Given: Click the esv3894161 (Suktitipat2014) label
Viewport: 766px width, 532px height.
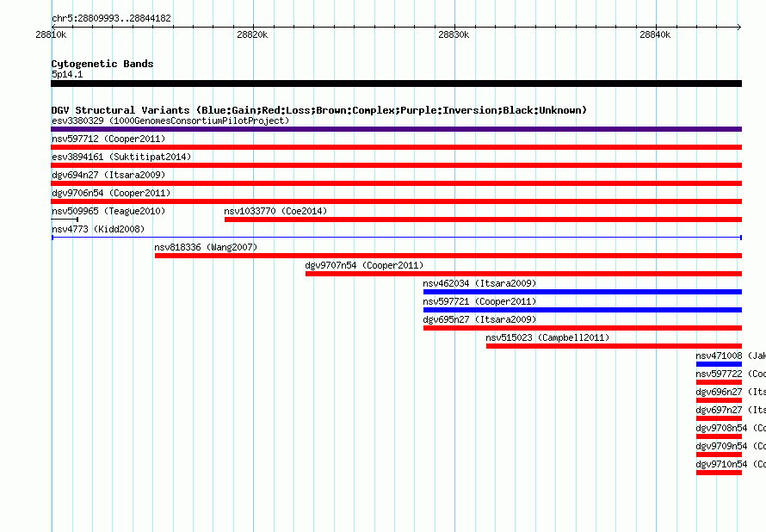Looking at the screenshot, I should [x=121, y=157].
